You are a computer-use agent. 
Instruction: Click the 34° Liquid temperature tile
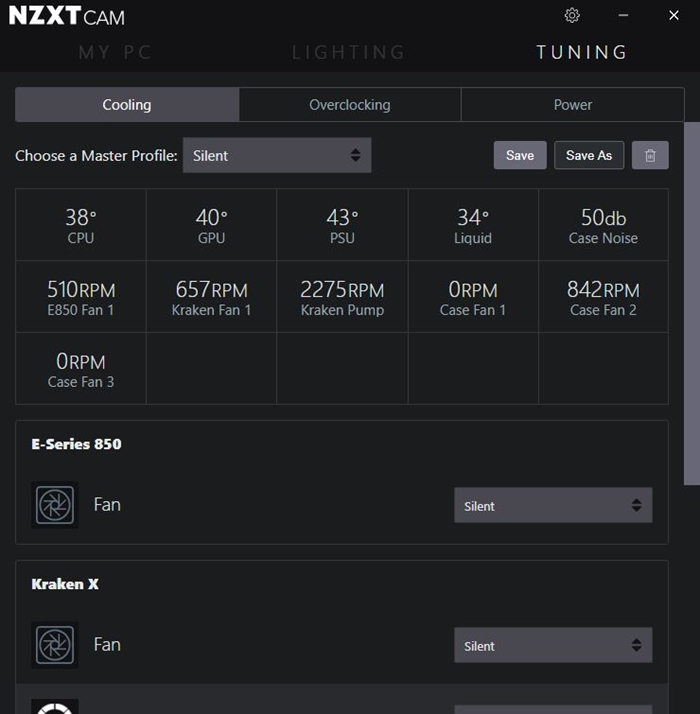point(473,225)
